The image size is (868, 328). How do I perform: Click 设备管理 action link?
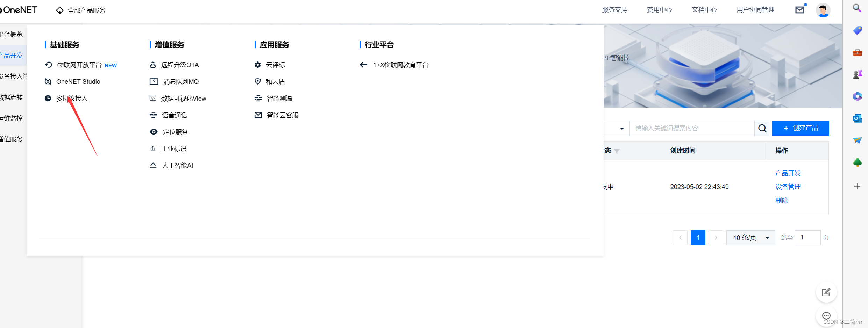coord(788,187)
